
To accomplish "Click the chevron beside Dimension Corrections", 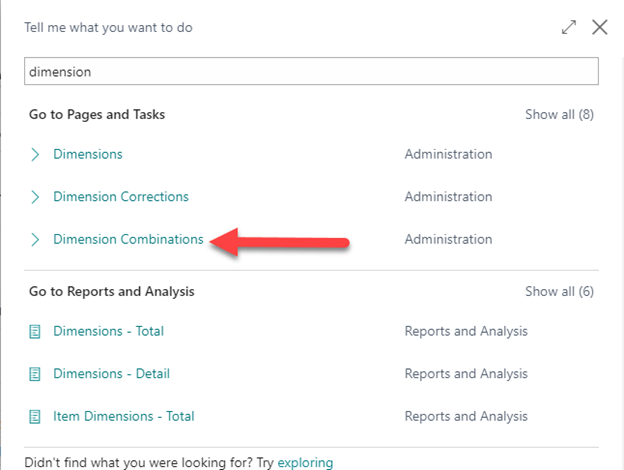I will click(35, 197).
